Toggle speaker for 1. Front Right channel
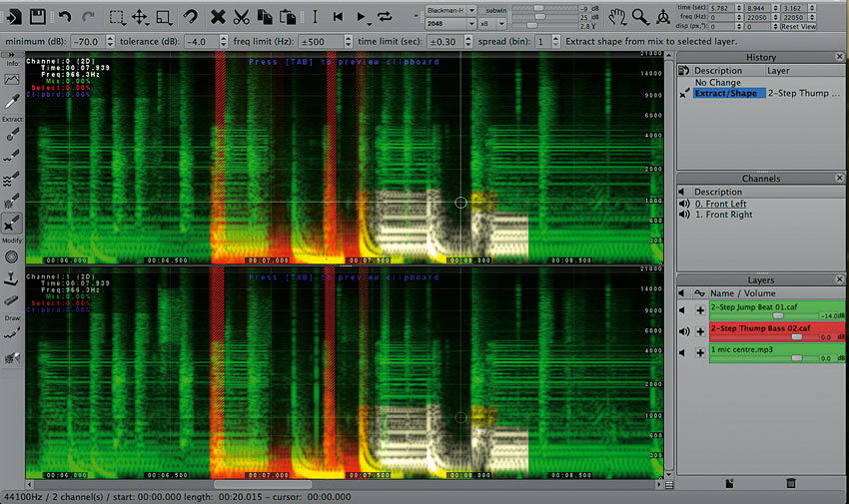The width and height of the screenshot is (849, 504). click(x=684, y=215)
